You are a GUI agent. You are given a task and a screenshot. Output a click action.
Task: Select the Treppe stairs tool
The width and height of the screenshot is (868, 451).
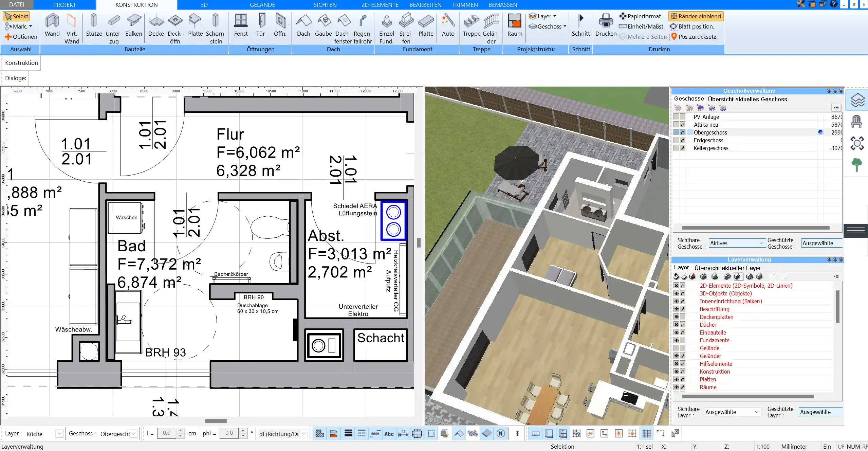point(472,25)
